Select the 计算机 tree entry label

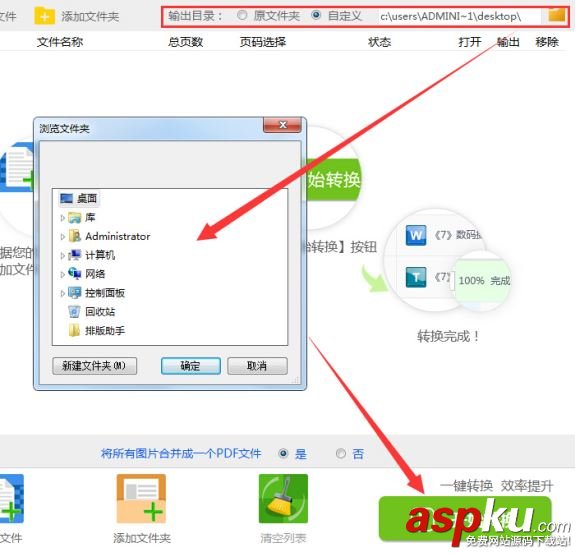tap(100, 255)
